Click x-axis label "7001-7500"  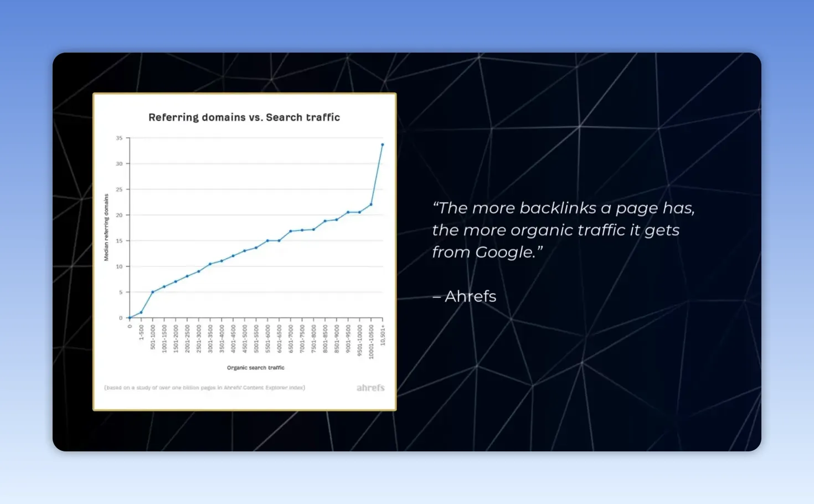[x=302, y=339]
